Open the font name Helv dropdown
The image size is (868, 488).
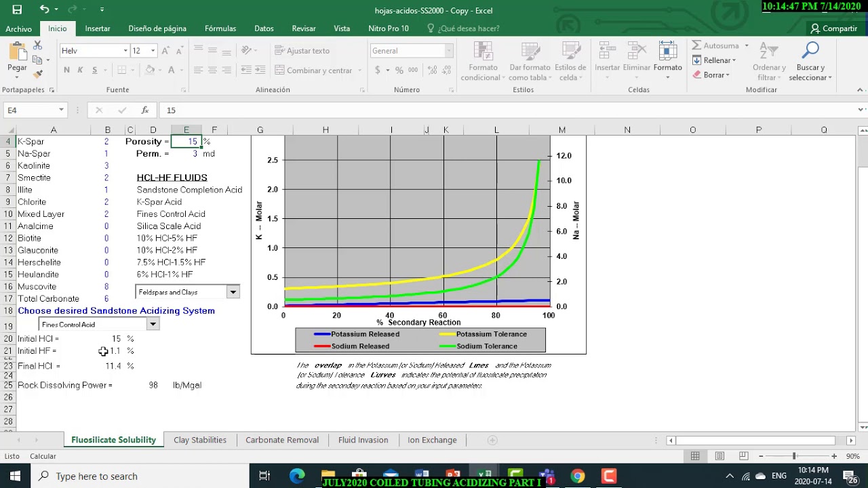(x=125, y=51)
